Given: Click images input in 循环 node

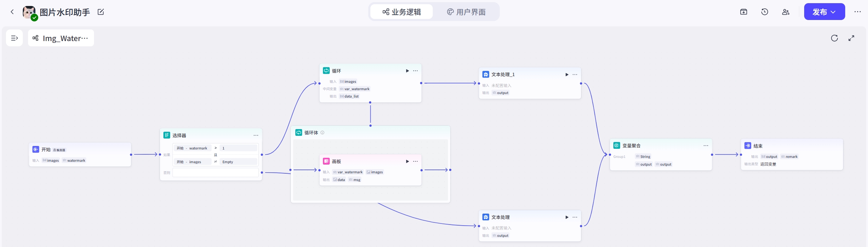Looking at the screenshot, I should [348, 81].
